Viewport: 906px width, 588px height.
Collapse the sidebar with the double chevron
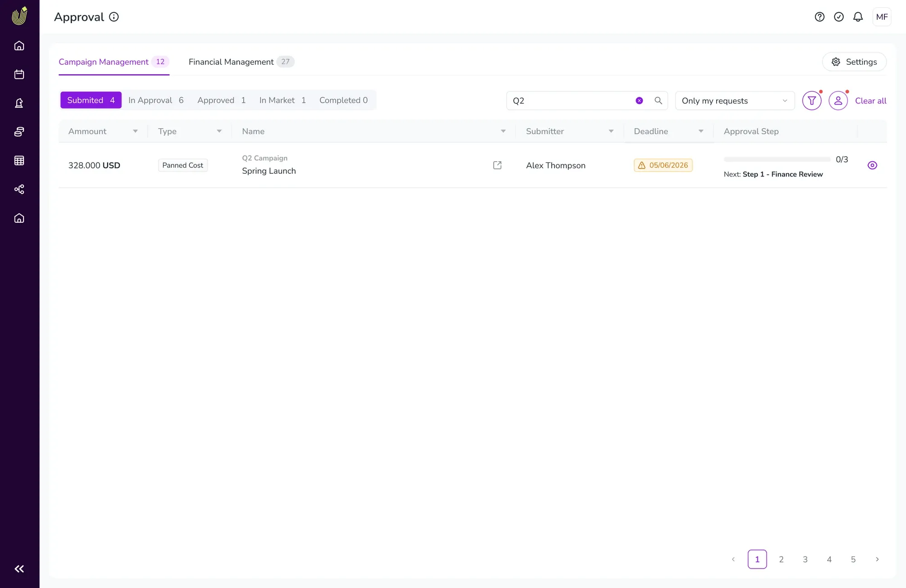click(x=19, y=569)
